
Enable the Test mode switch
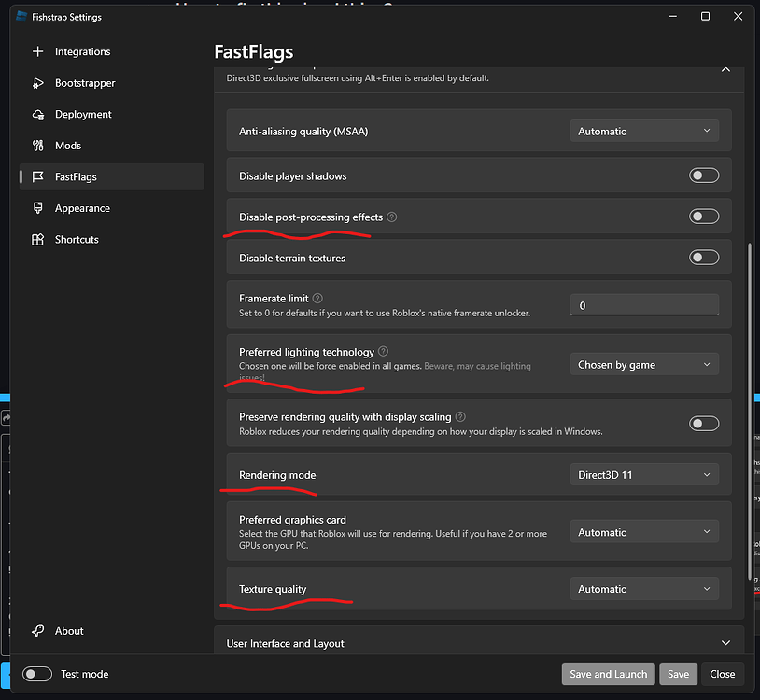coord(37,674)
